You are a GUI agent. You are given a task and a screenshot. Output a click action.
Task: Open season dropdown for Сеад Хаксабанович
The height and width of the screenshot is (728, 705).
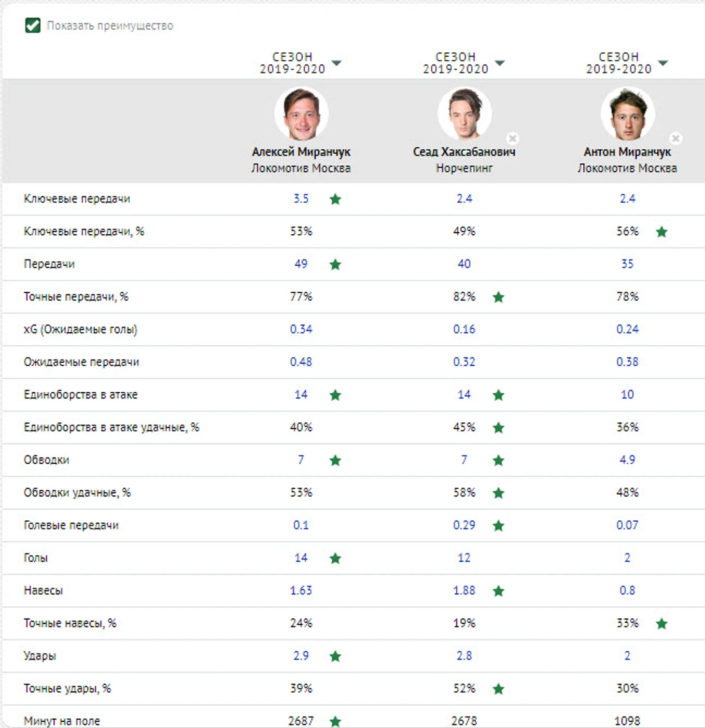point(500,63)
